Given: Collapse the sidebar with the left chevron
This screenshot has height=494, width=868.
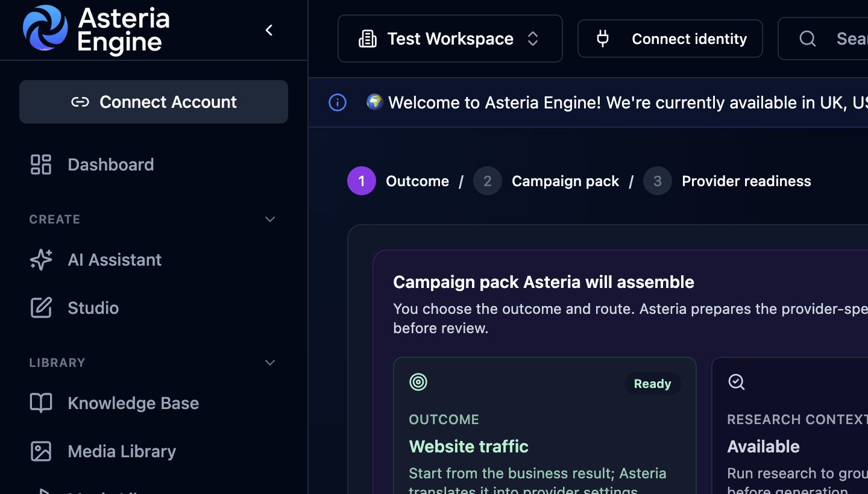Looking at the screenshot, I should (269, 30).
